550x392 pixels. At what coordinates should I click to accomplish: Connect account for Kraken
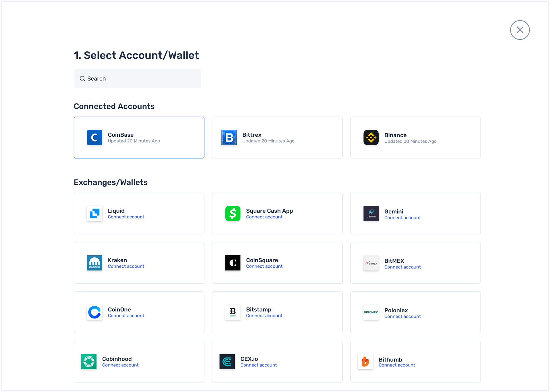126,266
